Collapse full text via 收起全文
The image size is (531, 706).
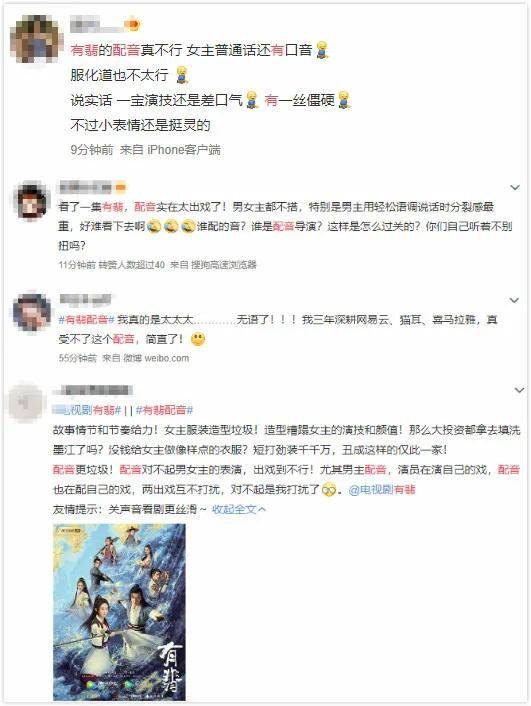click(x=239, y=509)
